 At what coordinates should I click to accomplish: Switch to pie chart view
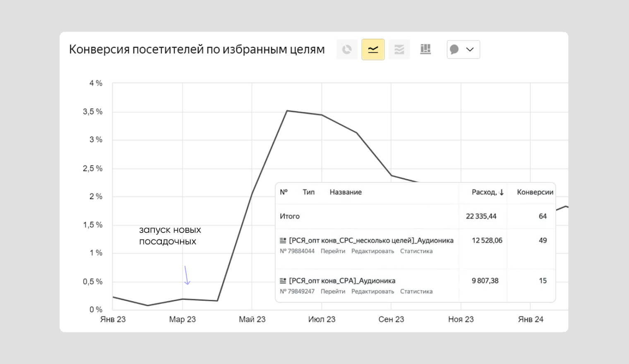[x=347, y=50]
